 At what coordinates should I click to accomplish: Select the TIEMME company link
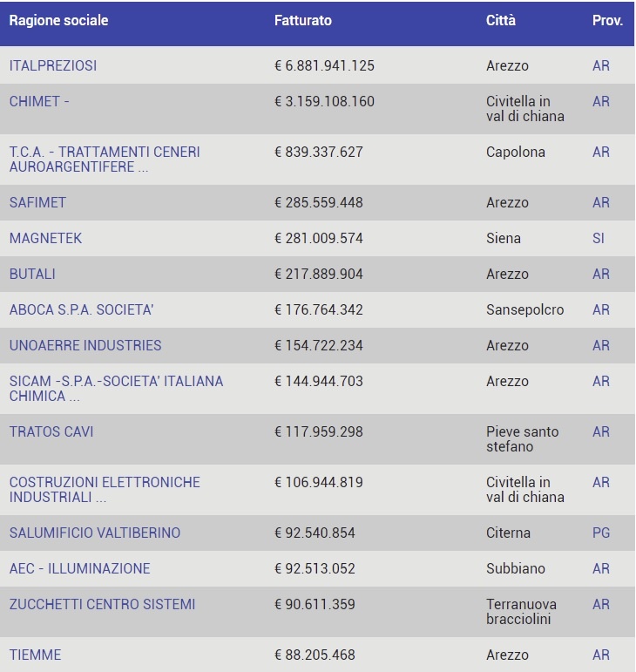click(x=35, y=655)
